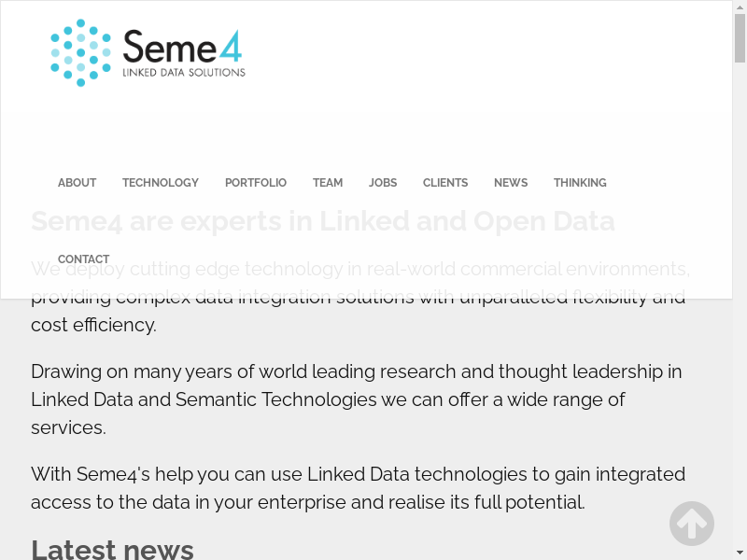Screen dimensions: 747x560
Task: Click the Seme4 dotted hexagon logo icon
Action: click(x=80, y=53)
